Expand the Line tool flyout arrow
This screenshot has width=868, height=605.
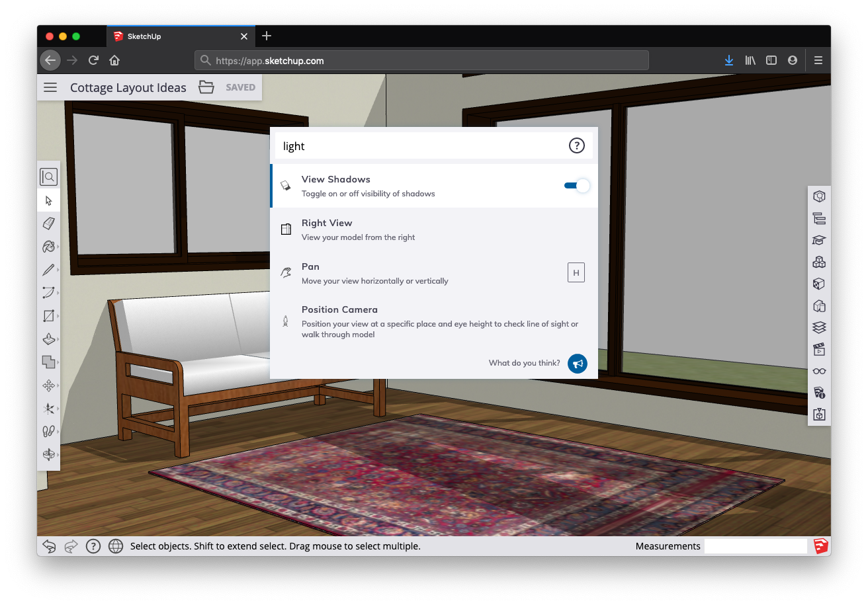click(58, 270)
